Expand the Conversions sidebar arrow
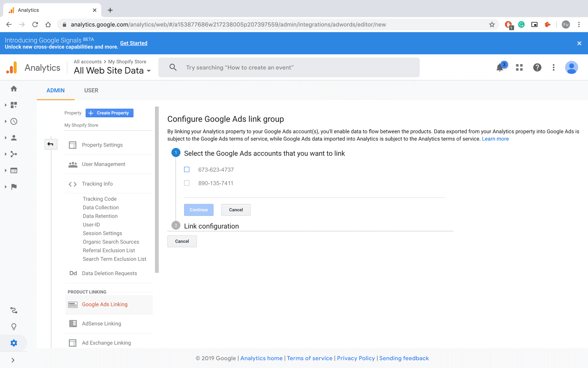Viewport: 588px width, 368px height. coord(5,187)
